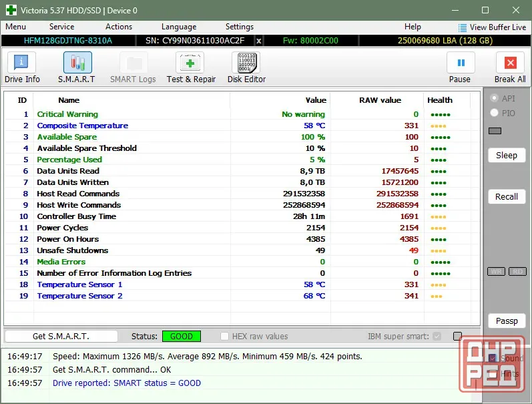Image resolution: width=532 pixels, height=404 pixels.
Task: Select the Critical Warning row
Action: pyautogui.click(x=242, y=114)
